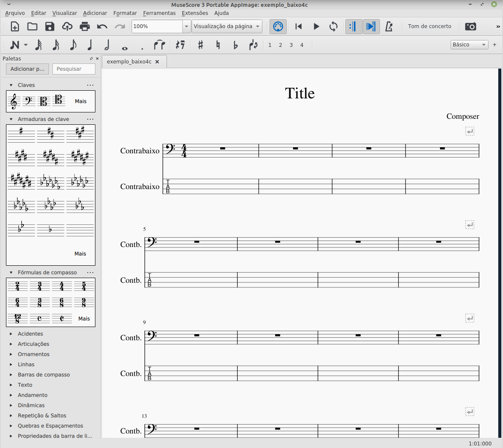The height and width of the screenshot is (448, 503).
Task: Open the Editar menu
Action: (38, 13)
